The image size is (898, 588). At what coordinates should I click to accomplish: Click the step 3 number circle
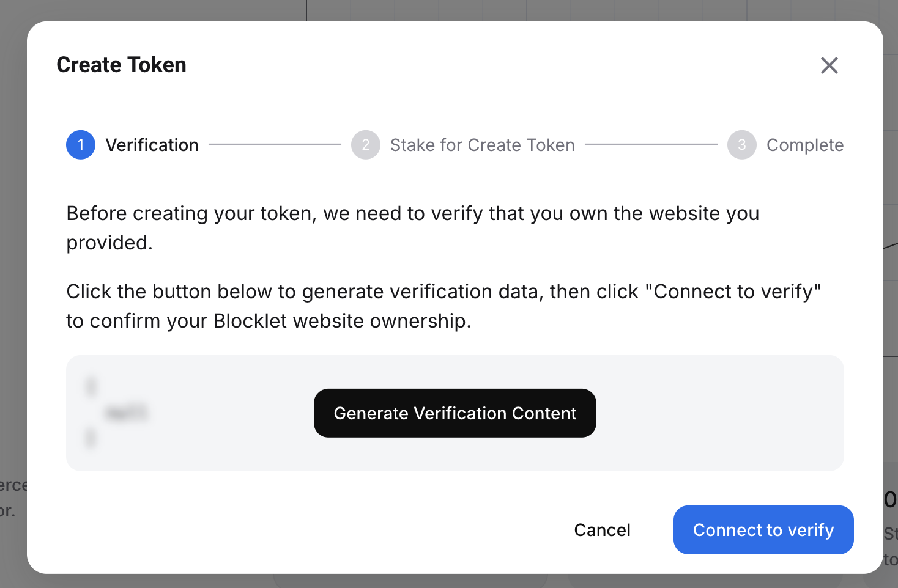pyautogui.click(x=741, y=145)
